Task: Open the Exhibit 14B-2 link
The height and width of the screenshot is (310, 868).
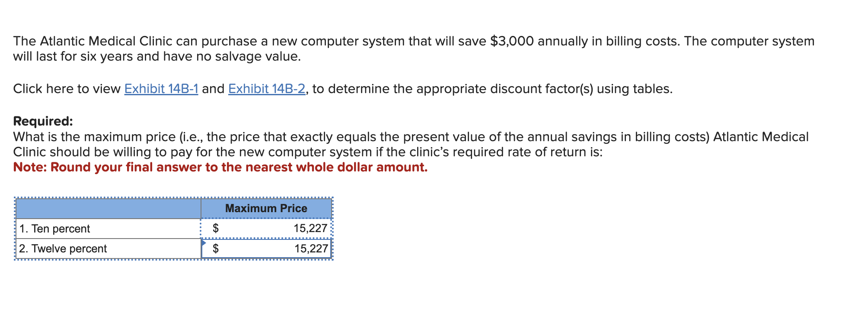Action: tap(266, 89)
